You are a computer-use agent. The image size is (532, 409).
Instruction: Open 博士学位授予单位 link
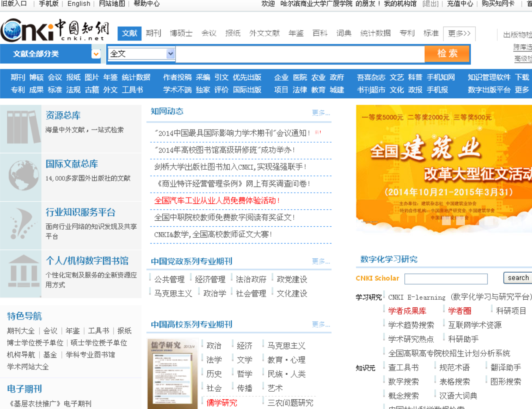coord(35,343)
